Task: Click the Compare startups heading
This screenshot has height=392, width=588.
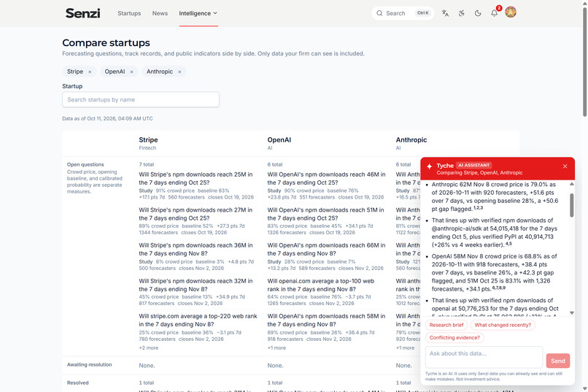Action: pyautogui.click(x=106, y=43)
